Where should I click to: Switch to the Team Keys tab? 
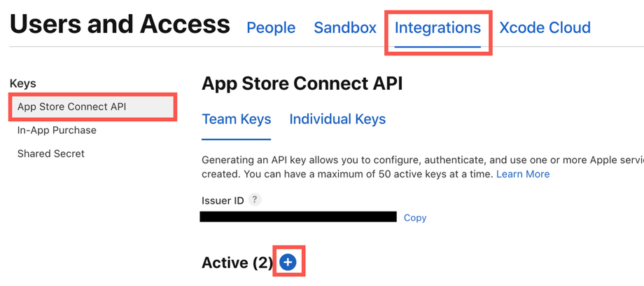(237, 119)
